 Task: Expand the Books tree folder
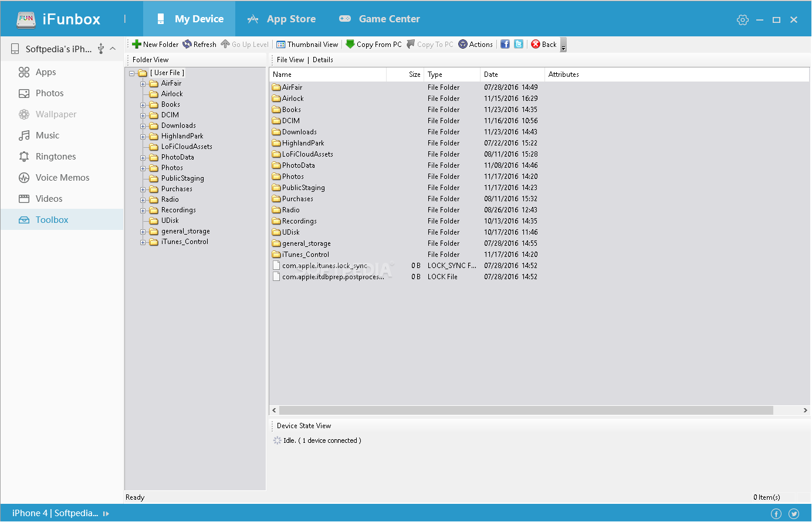[143, 105]
